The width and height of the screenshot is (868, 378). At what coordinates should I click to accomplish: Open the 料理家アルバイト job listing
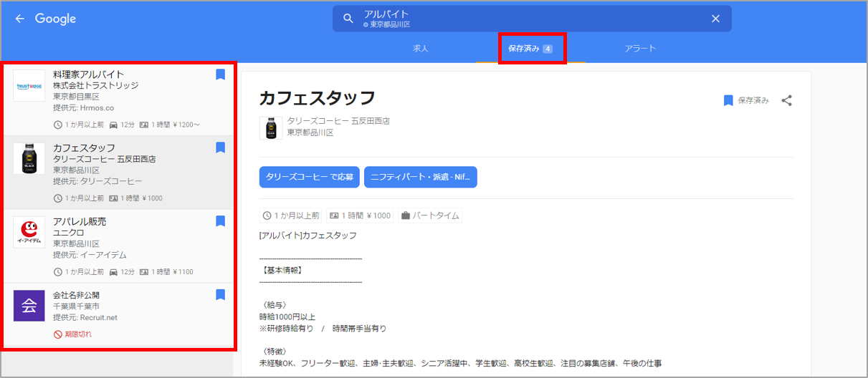pyautogui.click(x=119, y=100)
